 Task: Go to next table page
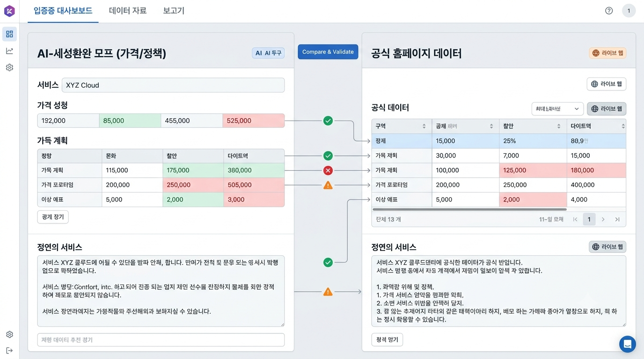coord(603,219)
